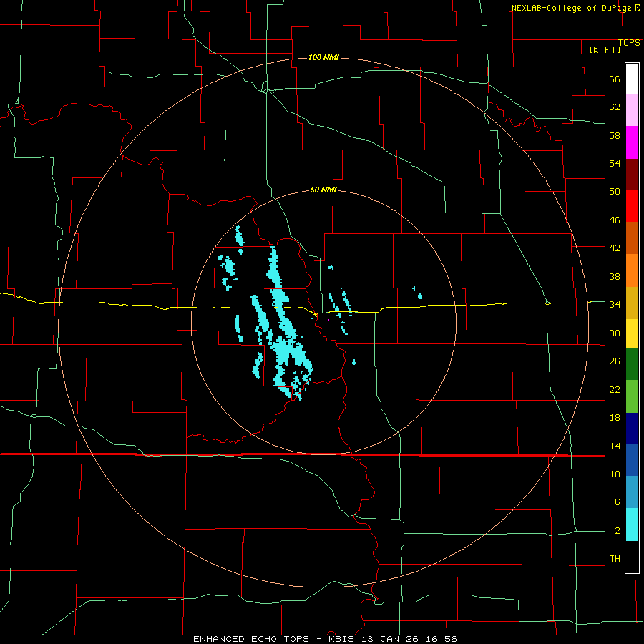Click the 66 legend value
The height and width of the screenshot is (644, 644).
(x=615, y=79)
